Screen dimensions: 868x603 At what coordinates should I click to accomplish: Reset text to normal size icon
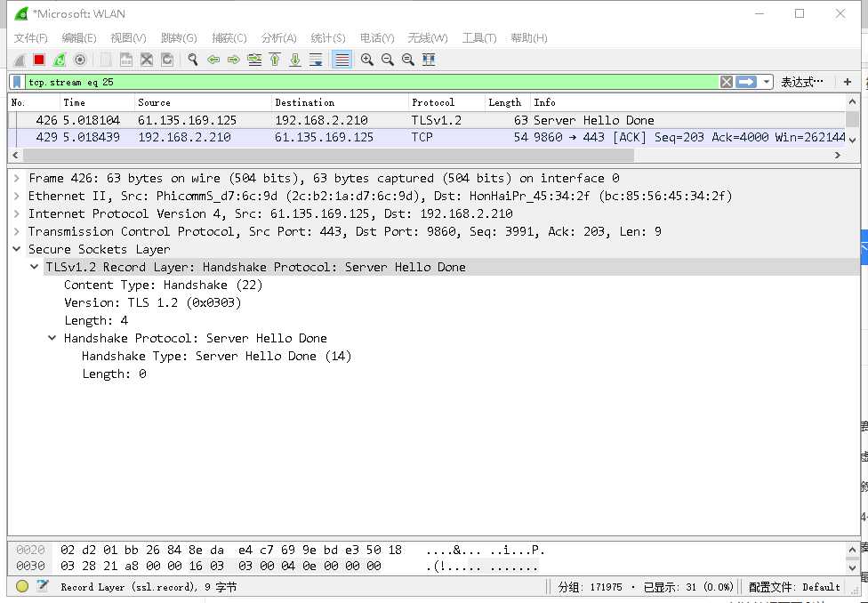pyautogui.click(x=408, y=60)
